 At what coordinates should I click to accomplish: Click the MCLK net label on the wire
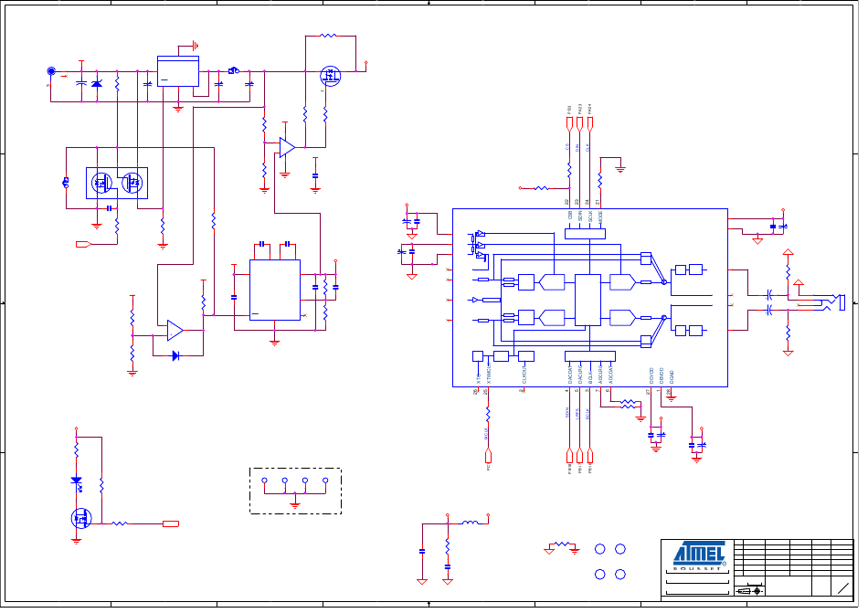click(486, 434)
